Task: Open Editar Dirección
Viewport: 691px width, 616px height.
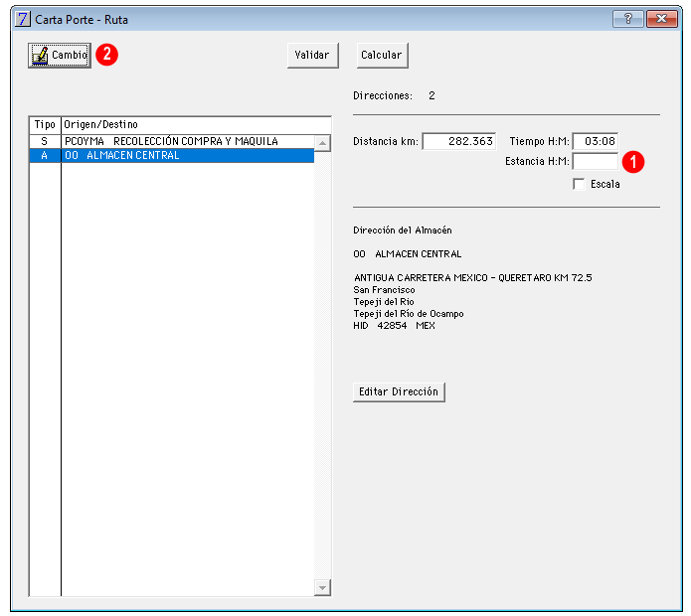Action: (x=399, y=391)
